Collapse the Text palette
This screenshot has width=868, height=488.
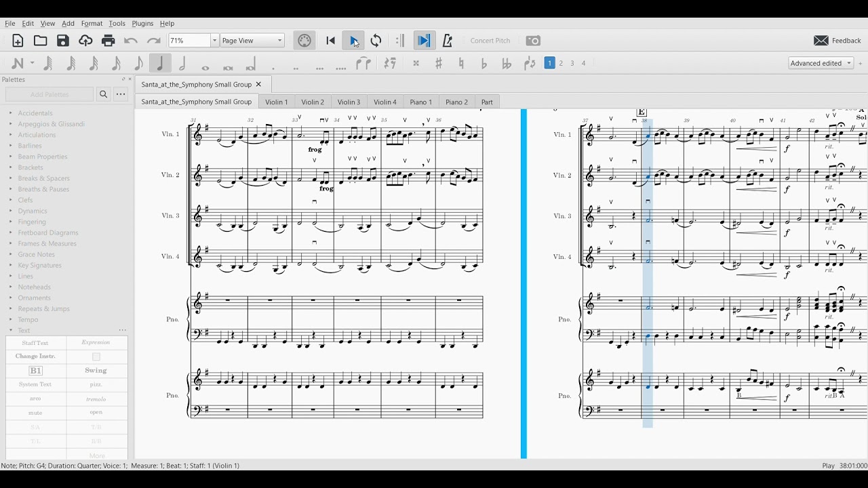pos(11,330)
